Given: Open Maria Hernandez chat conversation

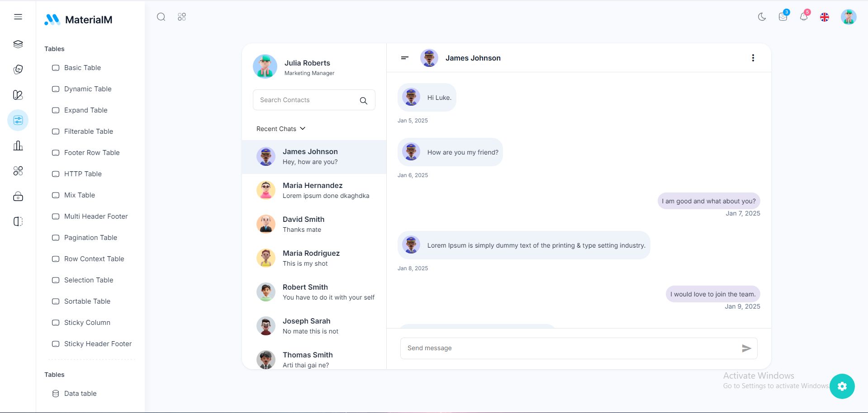Looking at the screenshot, I should click(314, 191).
